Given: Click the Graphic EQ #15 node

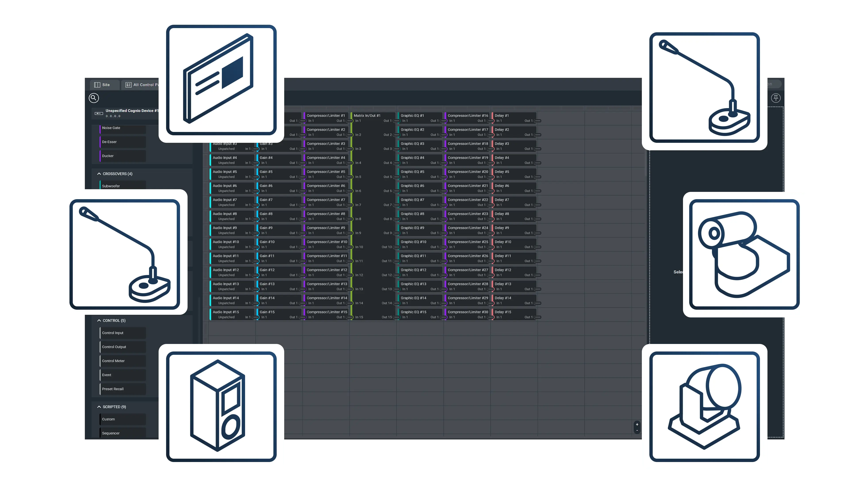Looking at the screenshot, I should tap(420, 315).
